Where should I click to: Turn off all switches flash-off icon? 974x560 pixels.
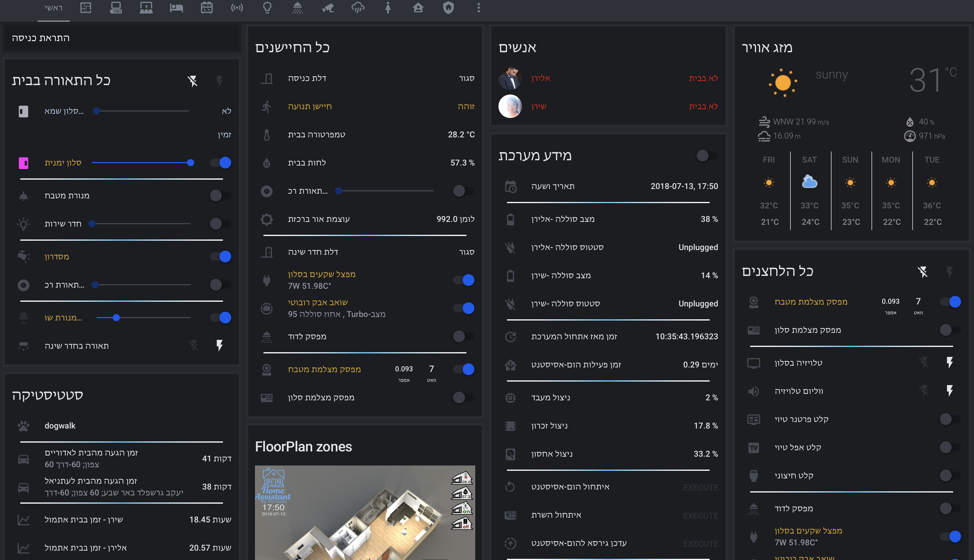tap(922, 272)
